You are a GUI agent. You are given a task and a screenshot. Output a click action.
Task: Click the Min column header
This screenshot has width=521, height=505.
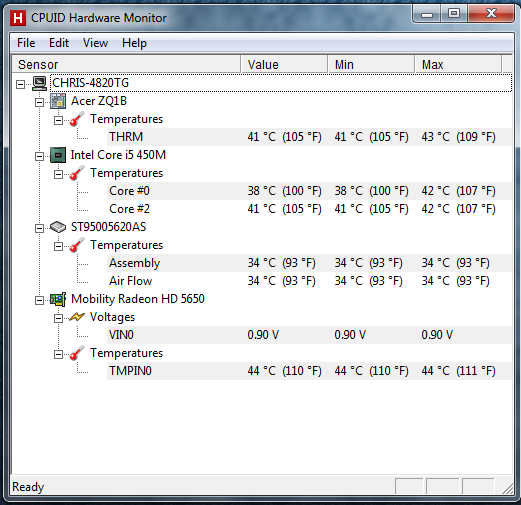(371, 64)
